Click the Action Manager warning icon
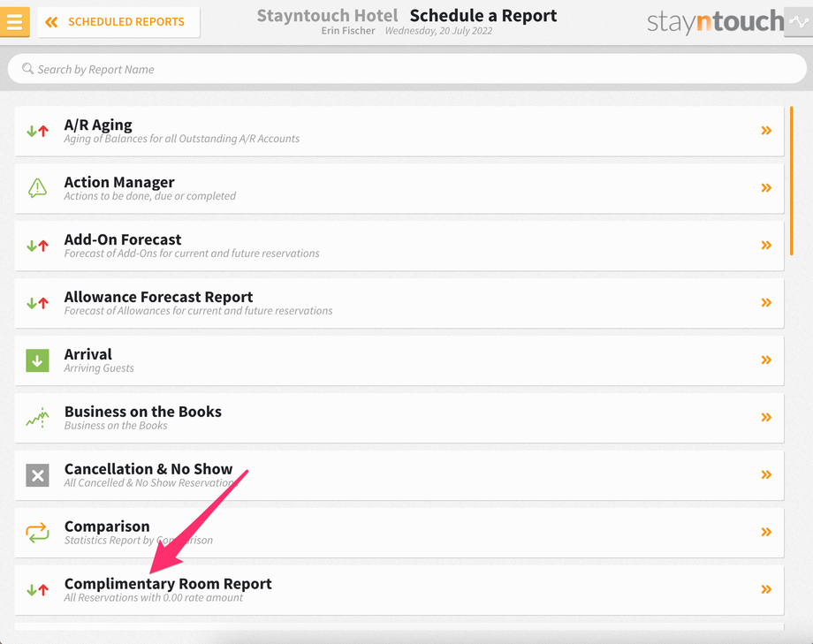813x644 pixels. coord(37,187)
